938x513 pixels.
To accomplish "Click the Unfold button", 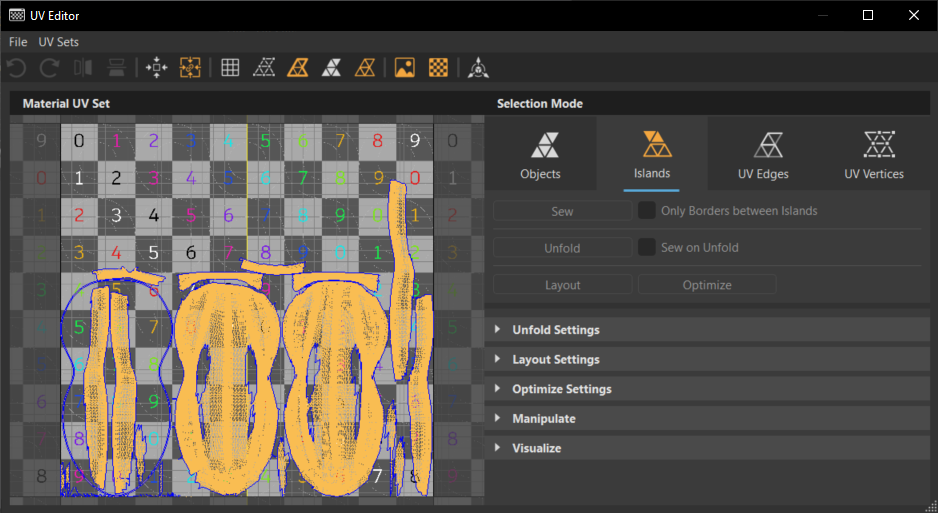I will tap(562, 248).
